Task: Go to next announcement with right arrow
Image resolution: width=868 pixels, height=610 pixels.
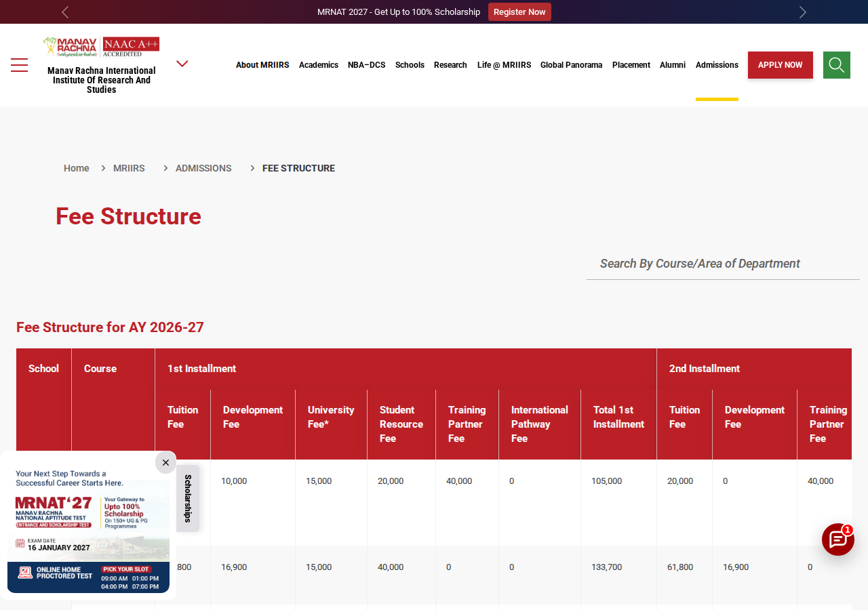Action: point(802,12)
